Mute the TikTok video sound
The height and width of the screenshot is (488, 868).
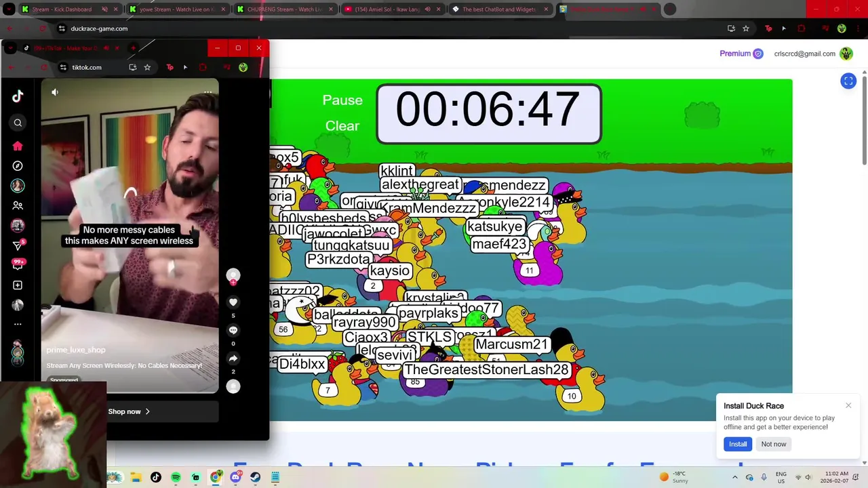pyautogui.click(x=55, y=92)
